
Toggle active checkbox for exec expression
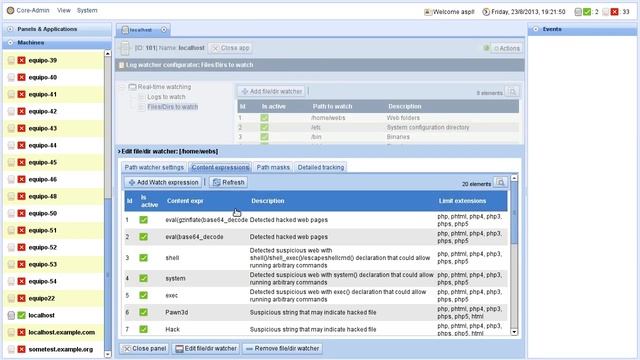click(x=144, y=295)
